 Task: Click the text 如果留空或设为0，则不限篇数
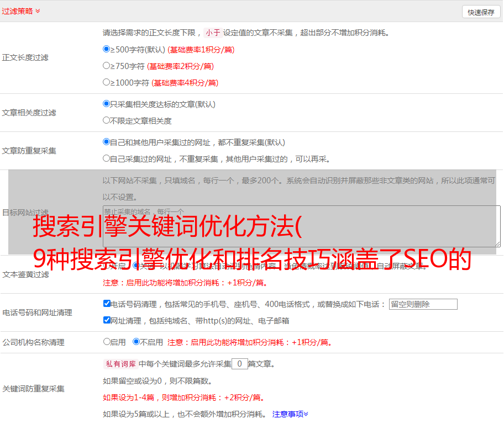tap(158, 381)
